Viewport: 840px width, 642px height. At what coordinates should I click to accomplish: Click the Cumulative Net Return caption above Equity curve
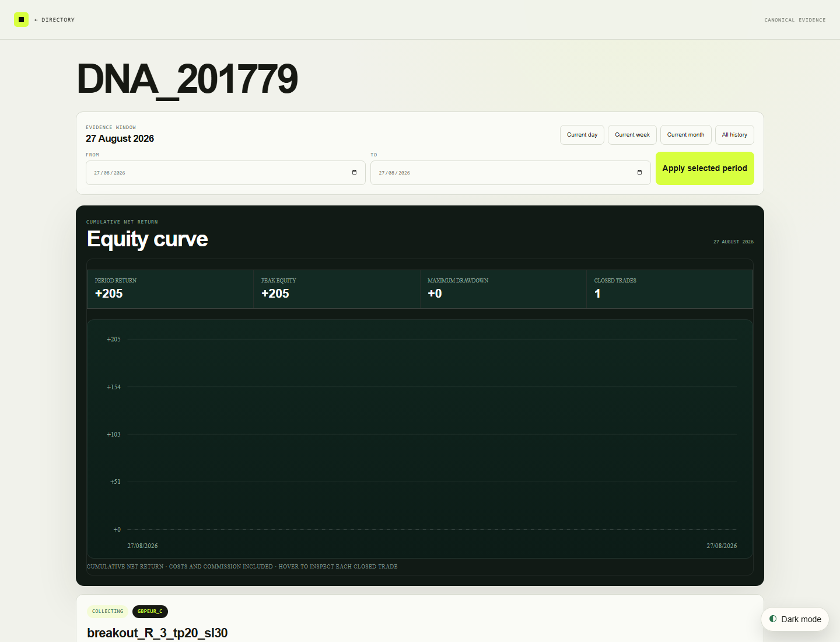click(122, 222)
